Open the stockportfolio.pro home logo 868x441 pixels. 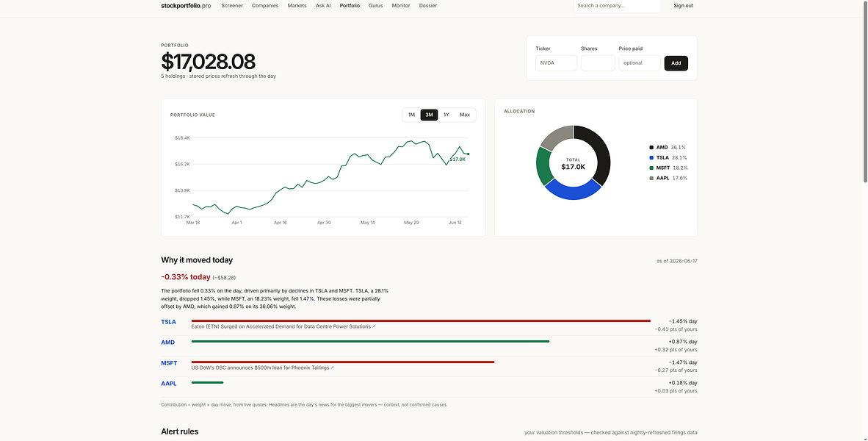pos(186,6)
